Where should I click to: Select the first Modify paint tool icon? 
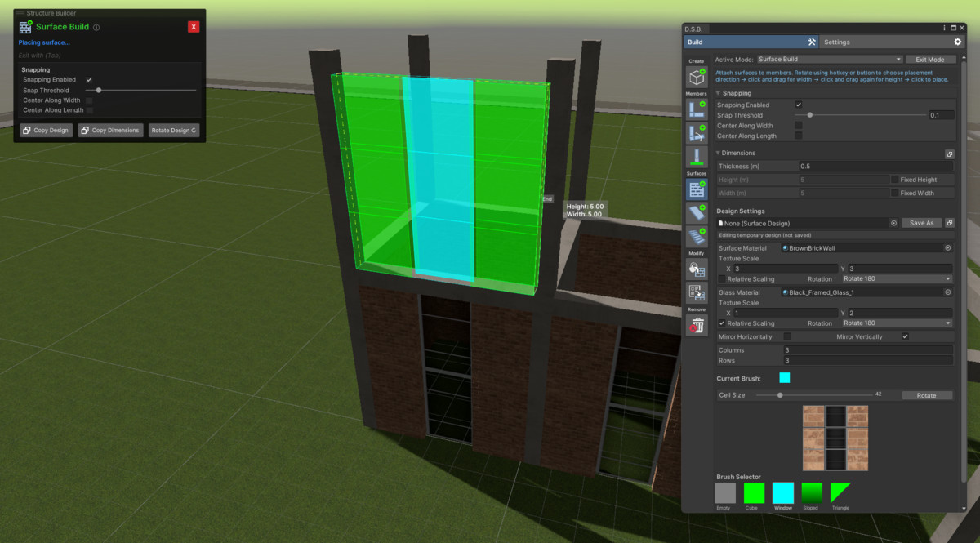[697, 269]
